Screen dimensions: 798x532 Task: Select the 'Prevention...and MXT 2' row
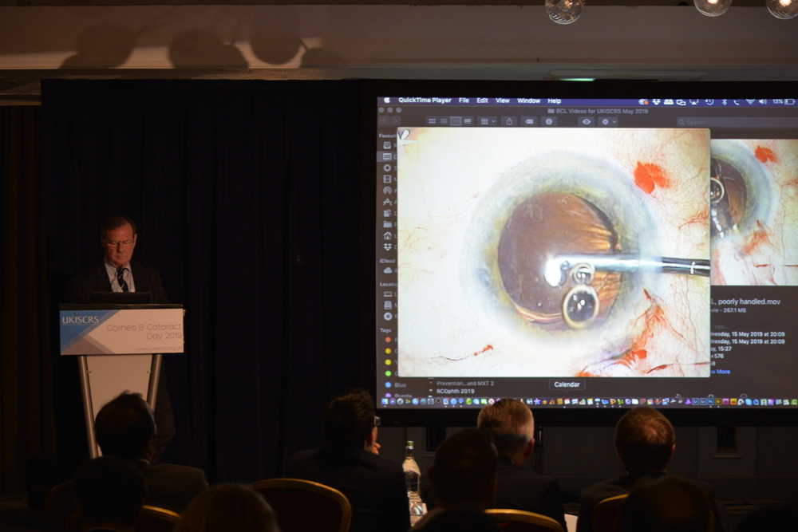pos(464,383)
